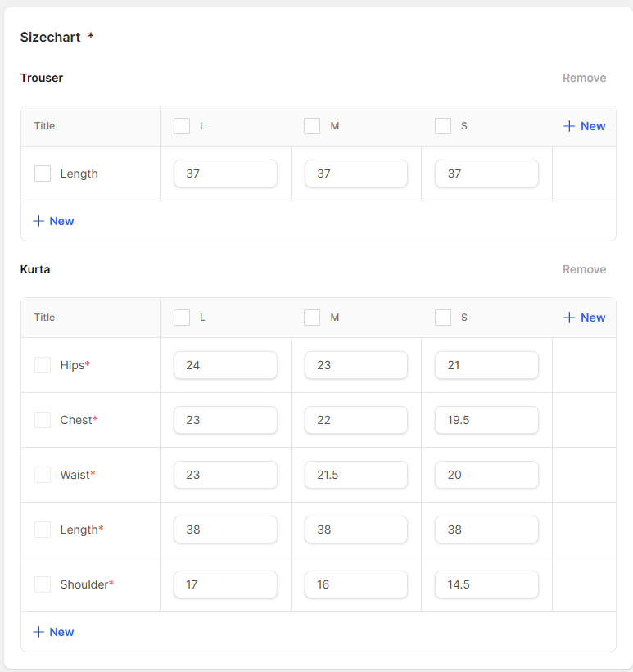
Task: Click the Kurta Chest S field showing 19.5
Action: 486,420
